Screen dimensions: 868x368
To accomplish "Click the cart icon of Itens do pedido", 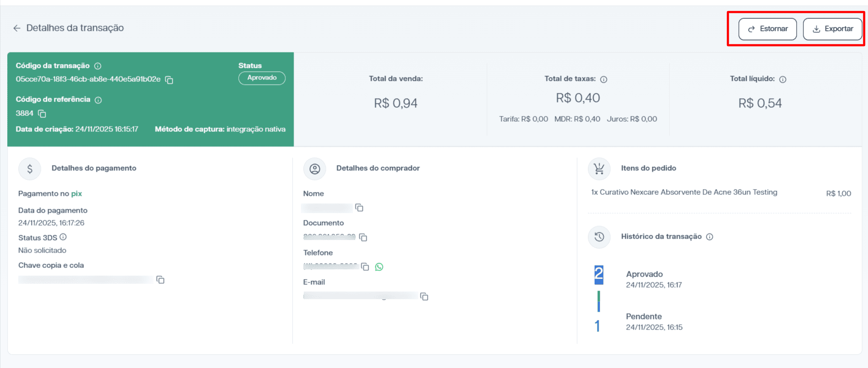I will click(x=599, y=169).
